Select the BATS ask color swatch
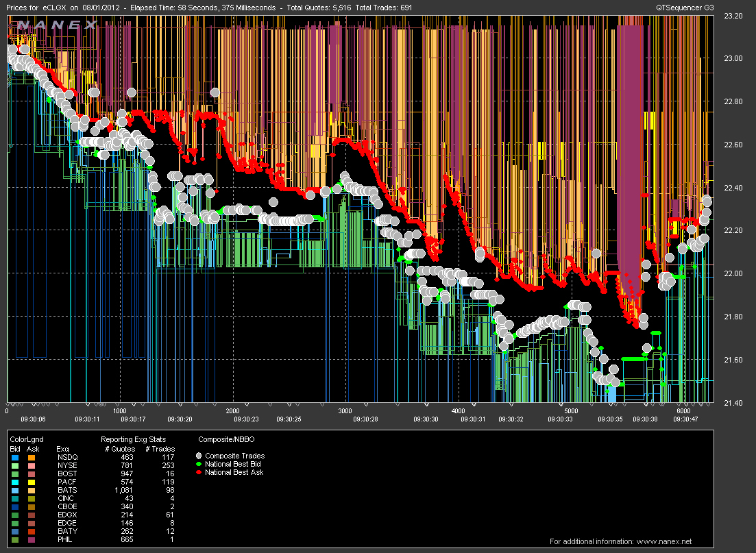 coord(32,491)
